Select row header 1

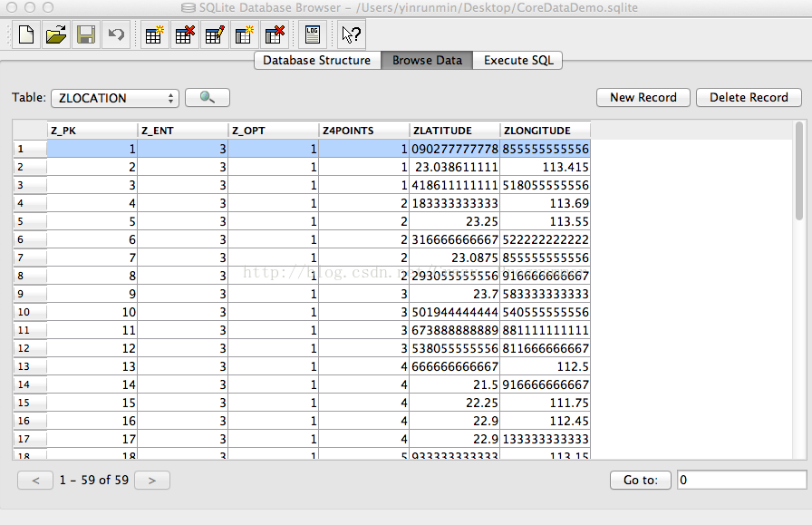click(30, 150)
